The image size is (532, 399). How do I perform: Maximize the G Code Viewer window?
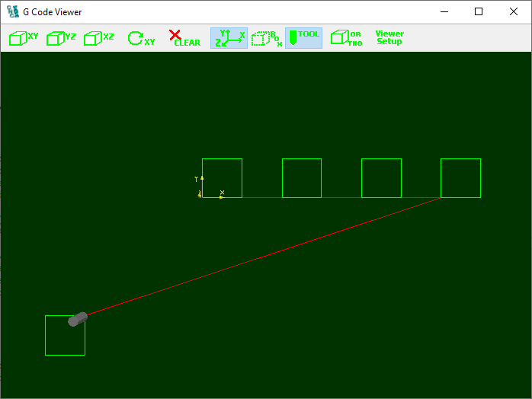[479, 12]
